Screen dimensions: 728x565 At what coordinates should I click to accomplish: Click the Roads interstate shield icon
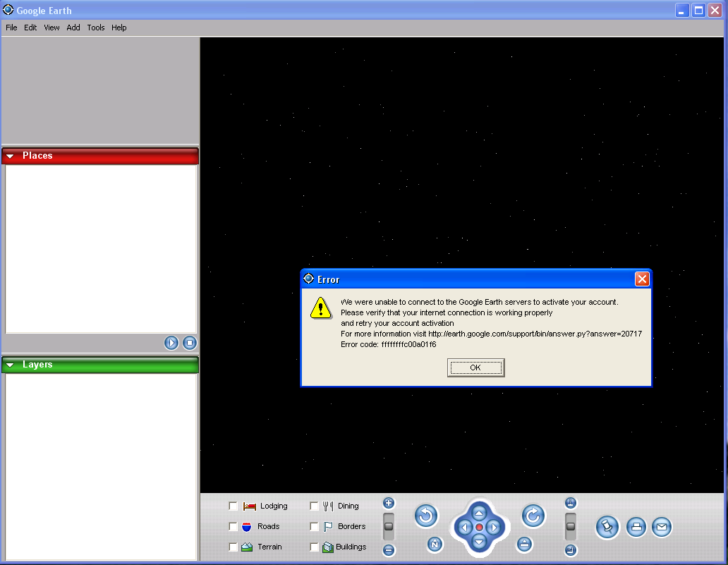[246, 526]
